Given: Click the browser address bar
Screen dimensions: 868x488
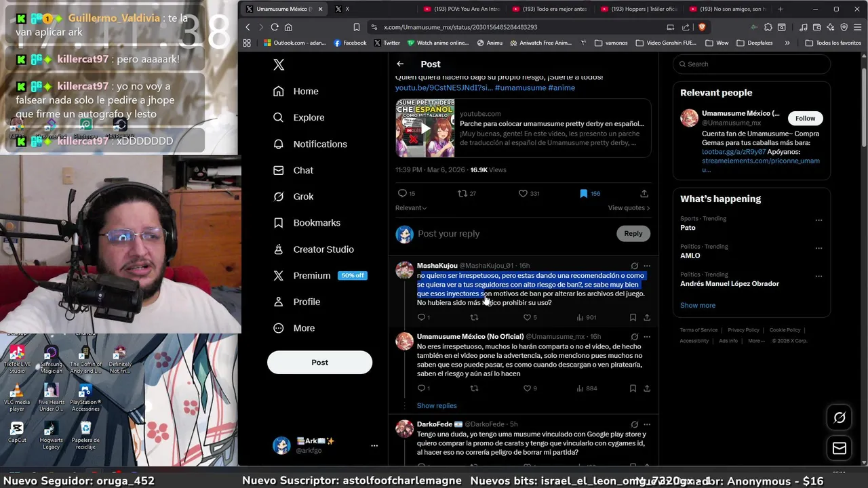Looking at the screenshot, I should [x=515, y=27].
